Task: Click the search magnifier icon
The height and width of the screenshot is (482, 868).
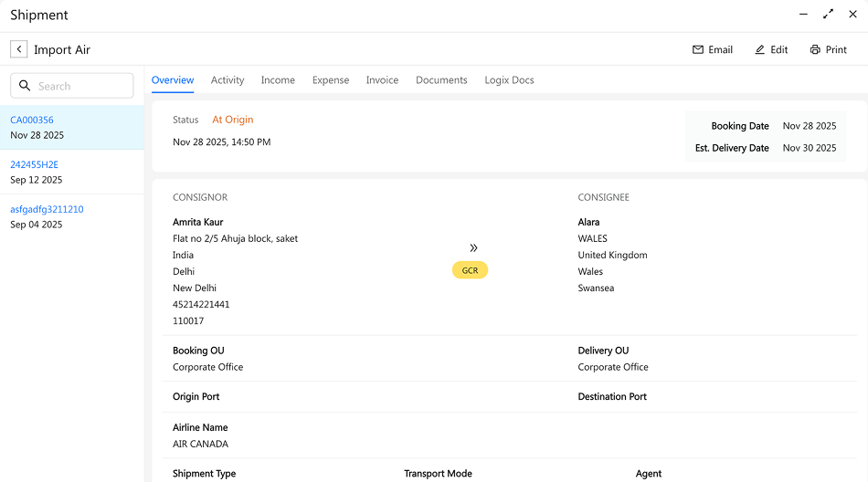Action: 26,86
